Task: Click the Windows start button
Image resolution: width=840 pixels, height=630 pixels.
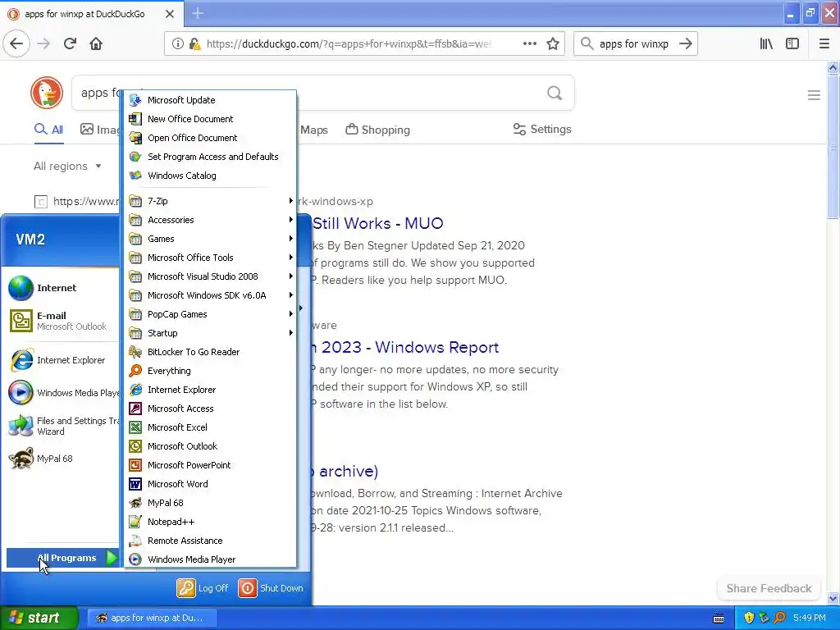Action: 39,618
